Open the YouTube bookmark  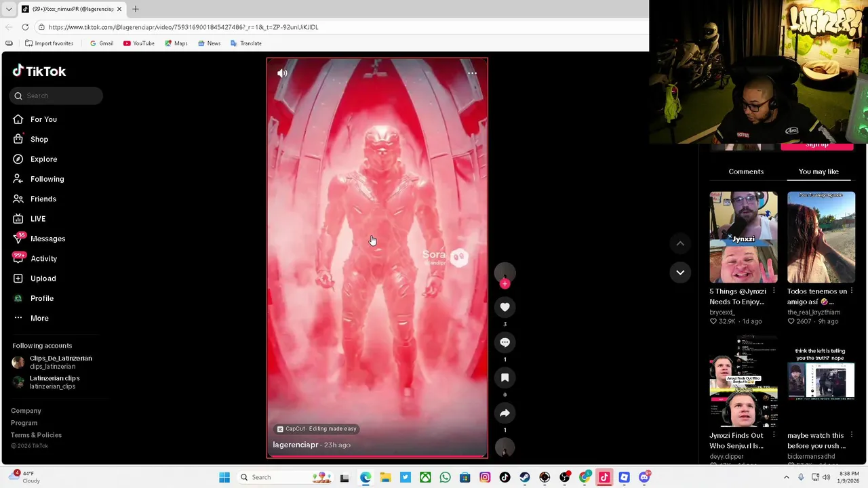[x=139, y=43]
